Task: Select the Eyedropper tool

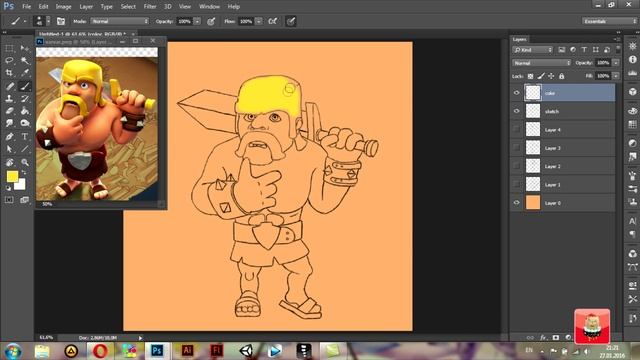Action: coord(25,73)
